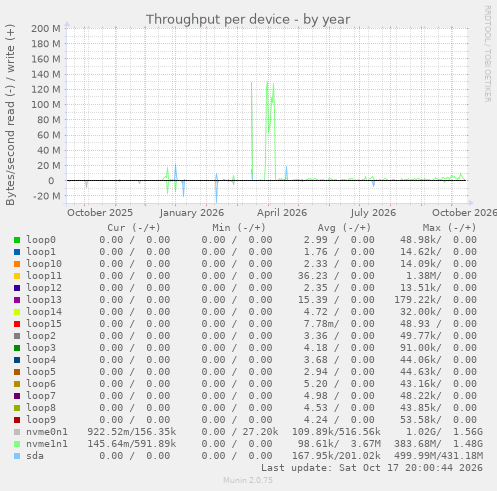Click the 'loop9' legend label

(x=41, y=420)
